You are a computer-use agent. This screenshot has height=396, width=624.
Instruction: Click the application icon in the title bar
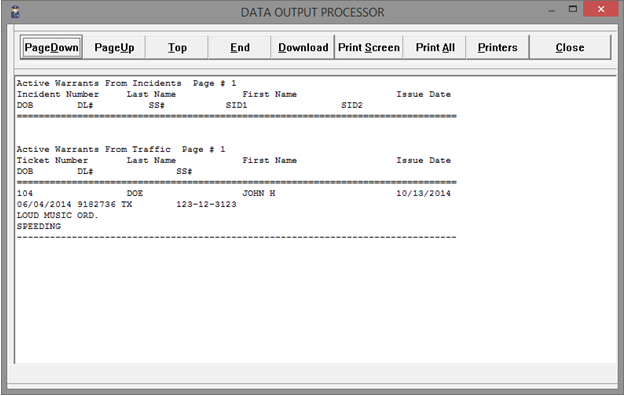[x=15, y=12]
